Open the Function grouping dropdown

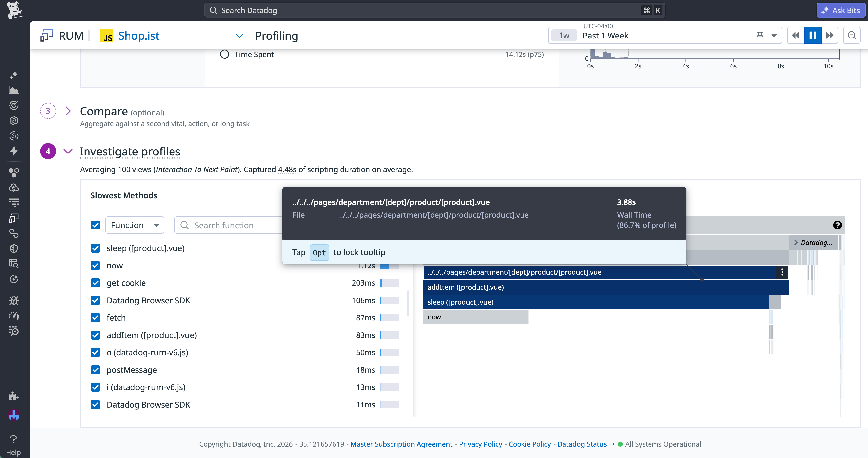135,225
